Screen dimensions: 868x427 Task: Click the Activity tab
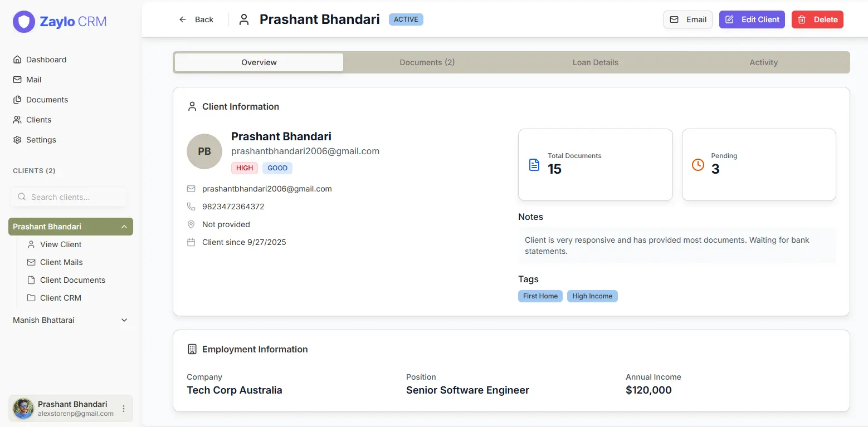click(763, 62)
